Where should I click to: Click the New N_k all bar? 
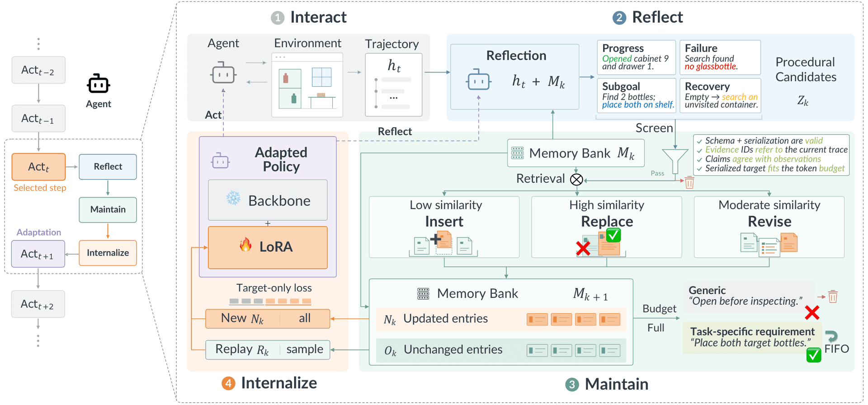pyautogui.click(x=268, y=319)
